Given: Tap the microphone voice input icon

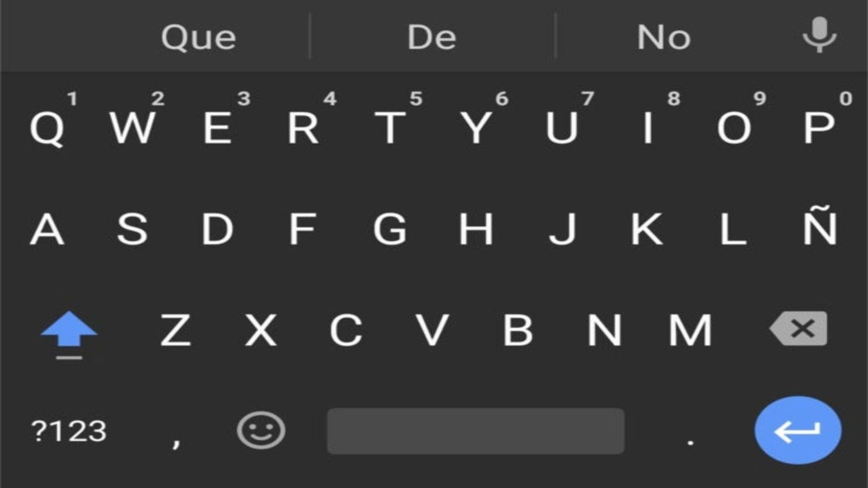Looking at the screenshot, I should [x=819, y=35].
